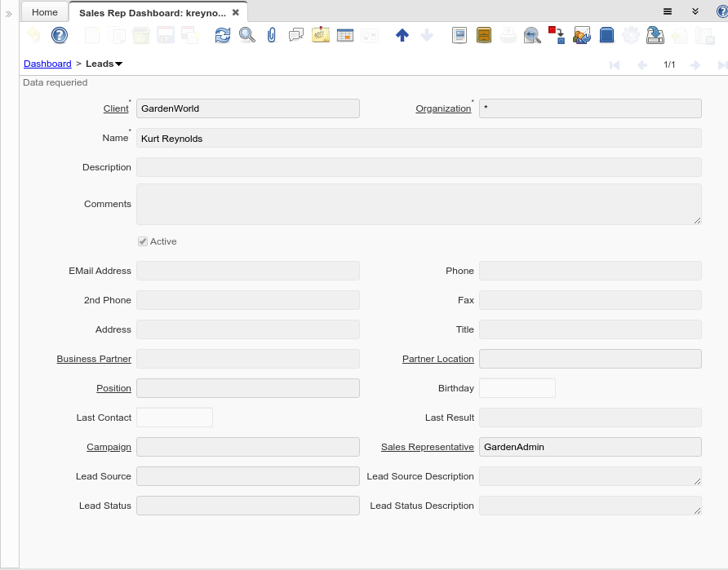Open the Archive Viewer cabinet icon
This screenshot has height=570, width=728.
point(484,35)
